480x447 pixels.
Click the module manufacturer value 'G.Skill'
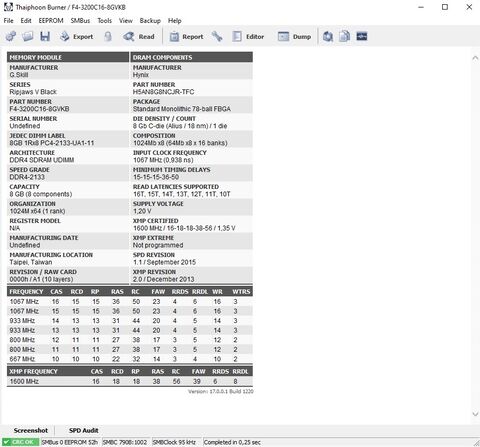(x=19, y=75)
